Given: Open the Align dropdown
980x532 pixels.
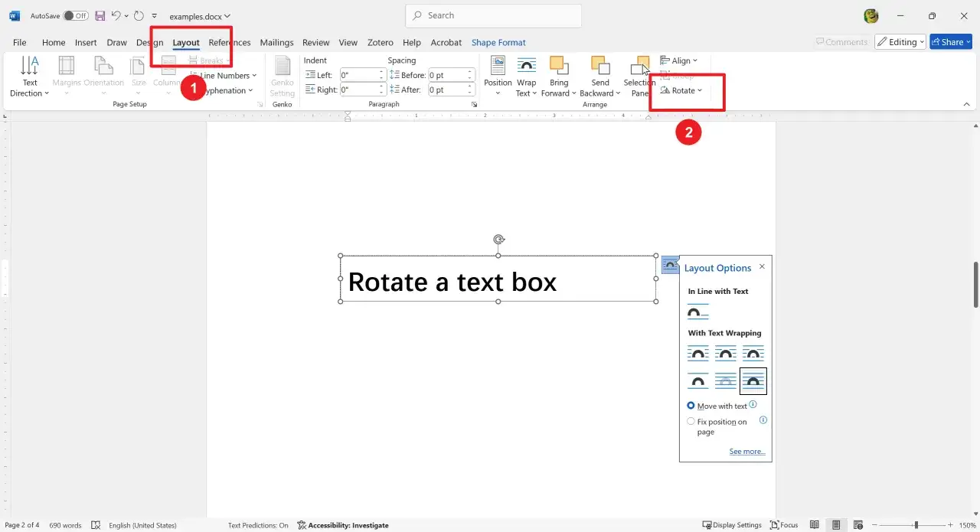Looking at the screenshot, I should point(679,60).
